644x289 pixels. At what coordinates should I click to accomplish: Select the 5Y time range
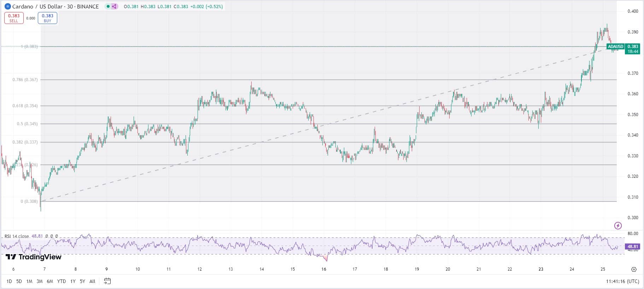click(x=82, y=281)
